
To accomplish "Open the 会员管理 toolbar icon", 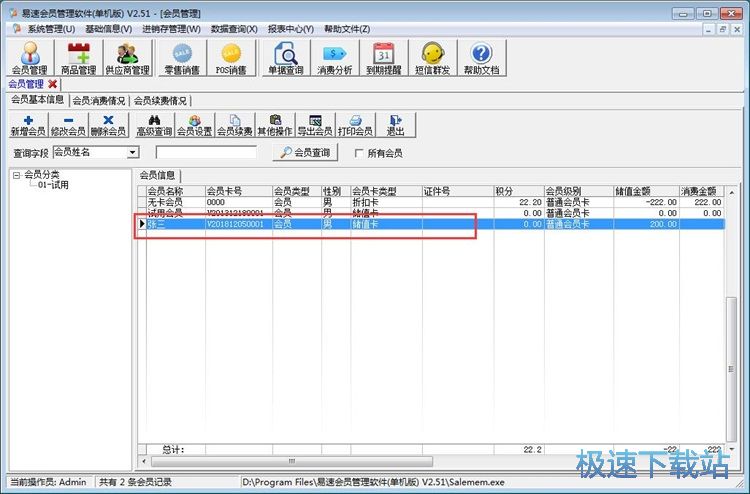I will tap(27, 59).
